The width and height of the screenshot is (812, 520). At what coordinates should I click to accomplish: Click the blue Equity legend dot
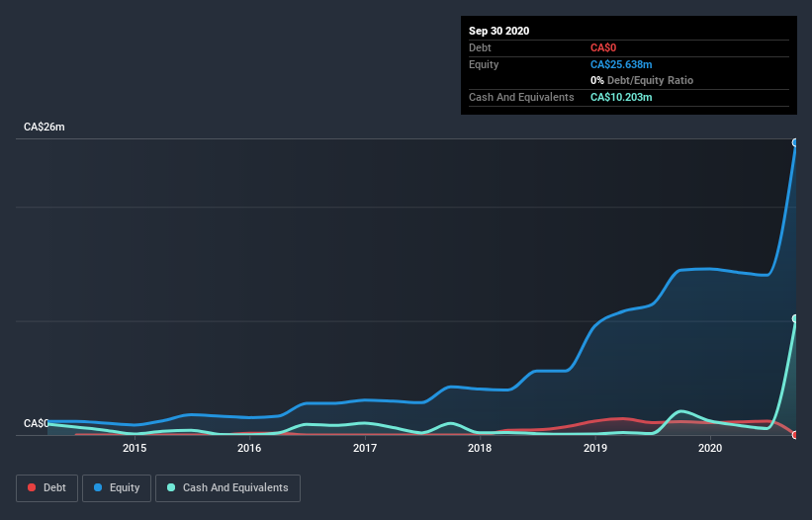98,487
